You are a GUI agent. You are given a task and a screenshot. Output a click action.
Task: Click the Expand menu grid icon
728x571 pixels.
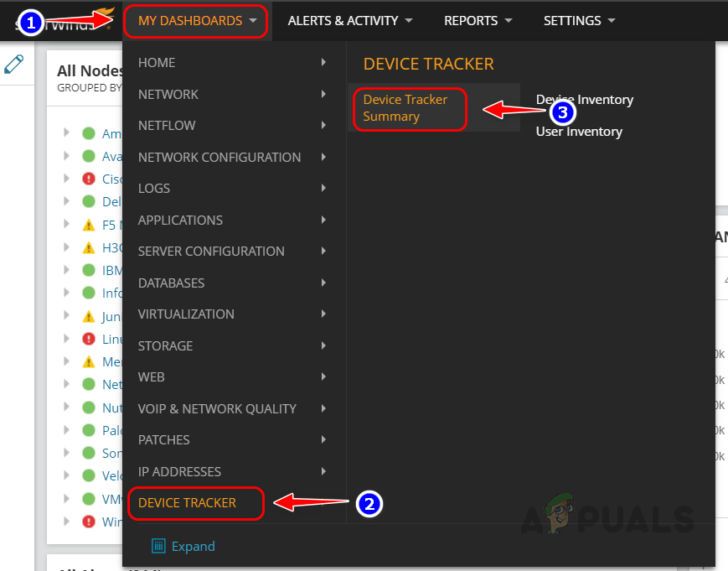158,546
